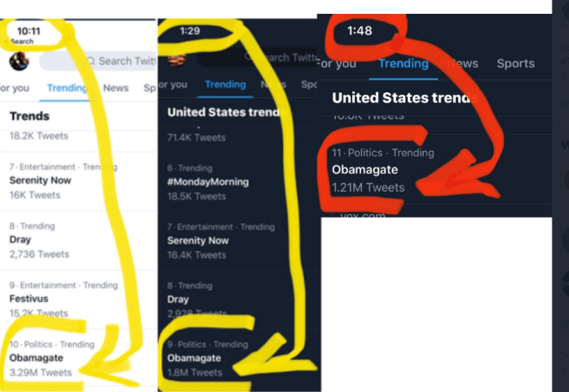Open Obamagate trend with 1.8M Tweets
This screenshot has height=392, width=569.
click(x=194, y=357)
